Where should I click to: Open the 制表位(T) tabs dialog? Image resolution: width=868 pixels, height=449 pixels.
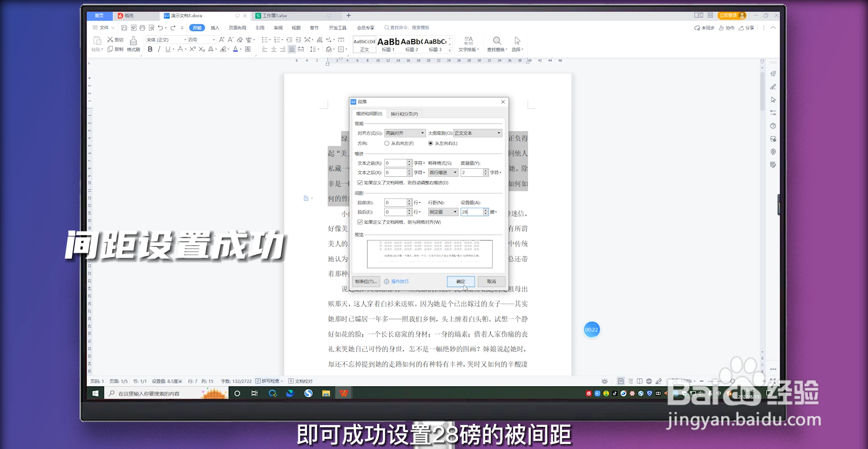point(366,281)
